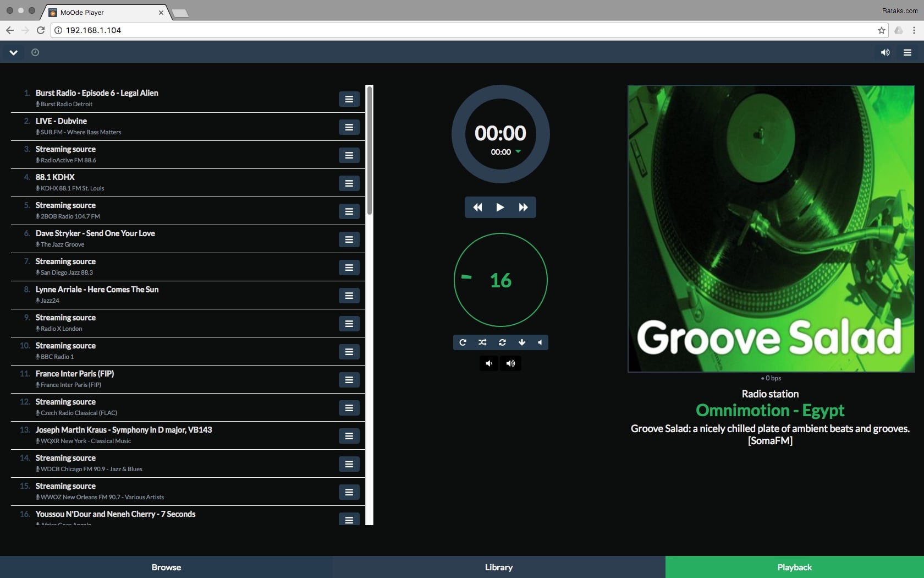Open menu for France Inter Paris (FIP) item

[x=349, y=380]
